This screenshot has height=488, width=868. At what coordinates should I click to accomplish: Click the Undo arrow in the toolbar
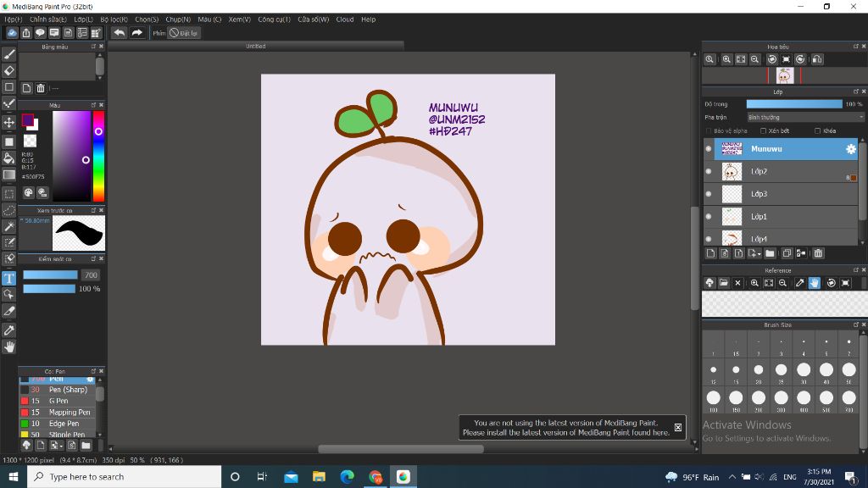[x=119, y=33]
